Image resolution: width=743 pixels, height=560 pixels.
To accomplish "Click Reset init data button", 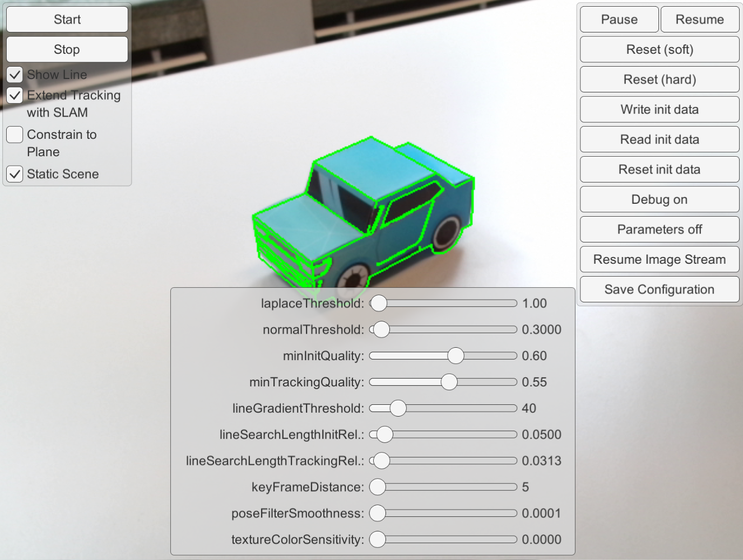I will (x=660, y=170).
